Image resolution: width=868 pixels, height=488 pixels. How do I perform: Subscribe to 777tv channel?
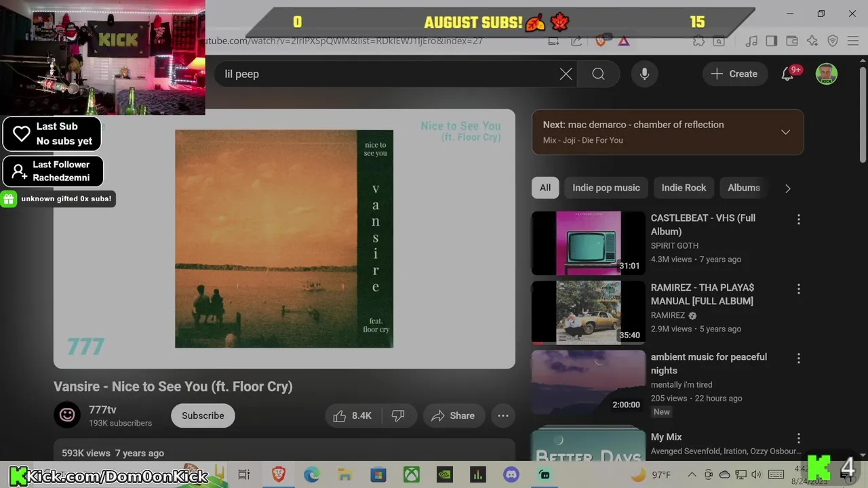coord(203,415)
